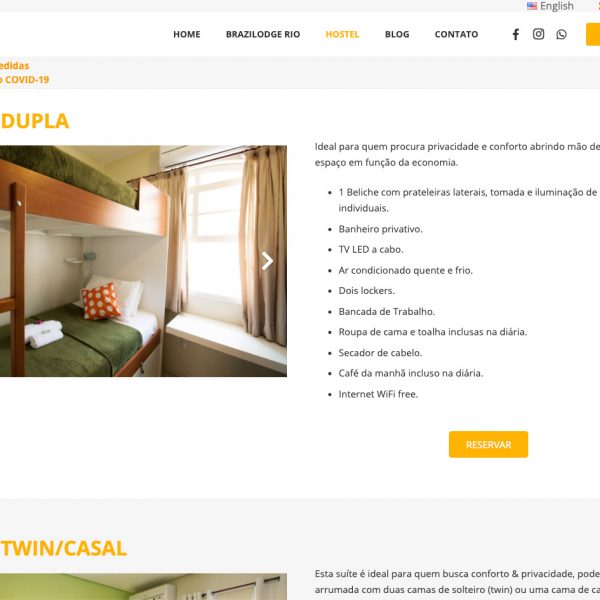This screenshot has height=600, width=600.
Task: Go to the HOME menu item
Action: (x=187, y=34)
